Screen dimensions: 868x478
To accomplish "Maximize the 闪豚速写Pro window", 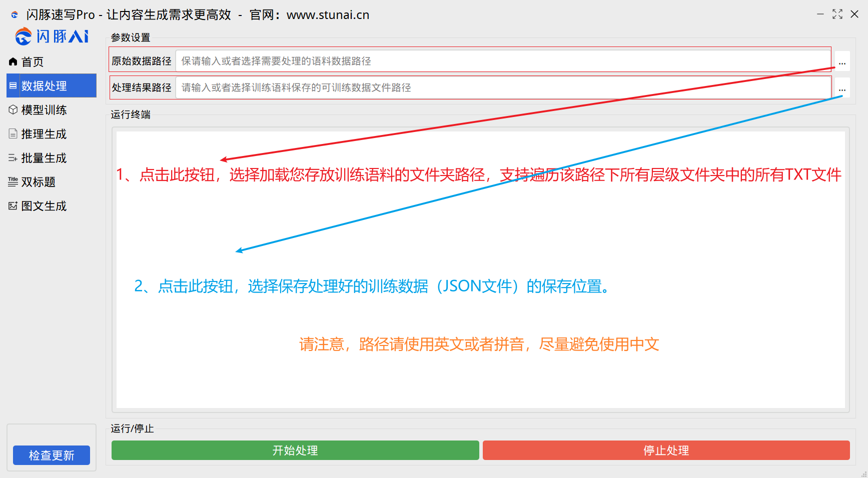I will click(x=837, y=14).
